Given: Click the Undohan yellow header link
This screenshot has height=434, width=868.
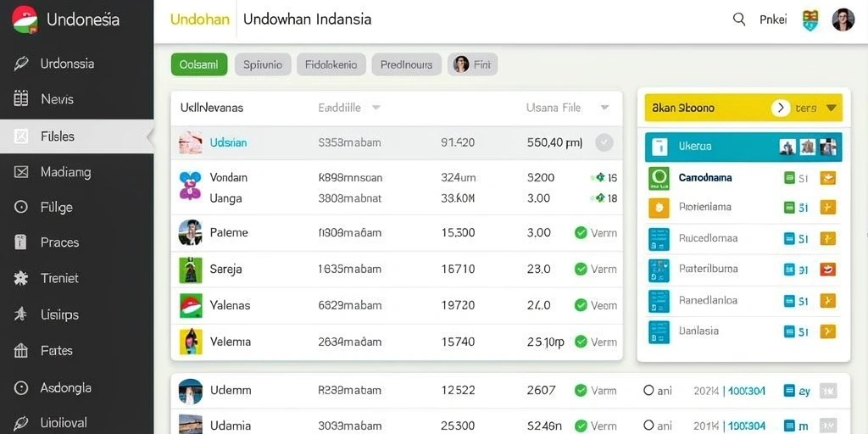Looking at the screenshot, I should point(199,19).
